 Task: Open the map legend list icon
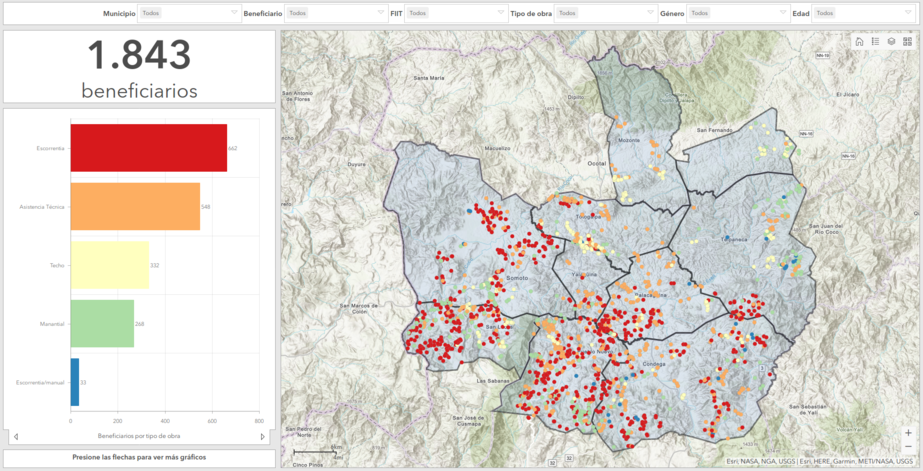click(x=875, y=41)
